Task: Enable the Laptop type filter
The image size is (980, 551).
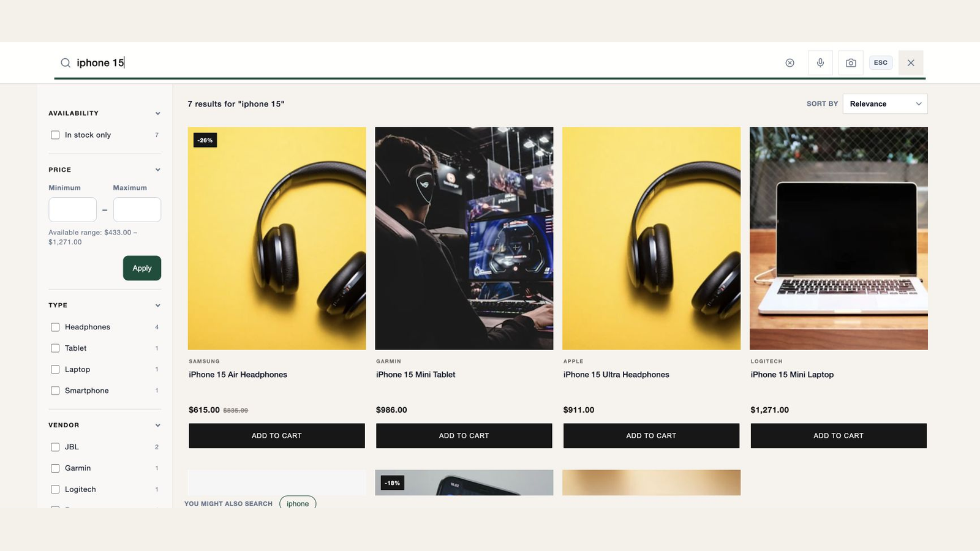Action: 55,370
